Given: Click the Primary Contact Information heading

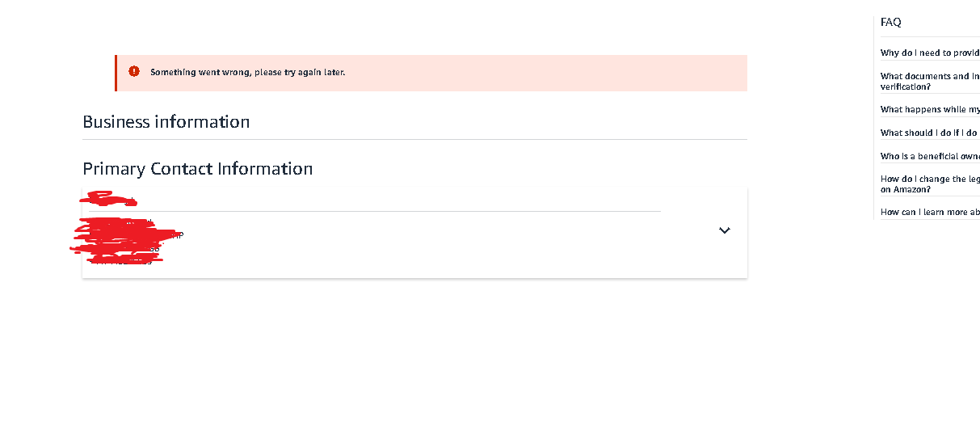Looking at the screenshot, I should pos(198,169).
